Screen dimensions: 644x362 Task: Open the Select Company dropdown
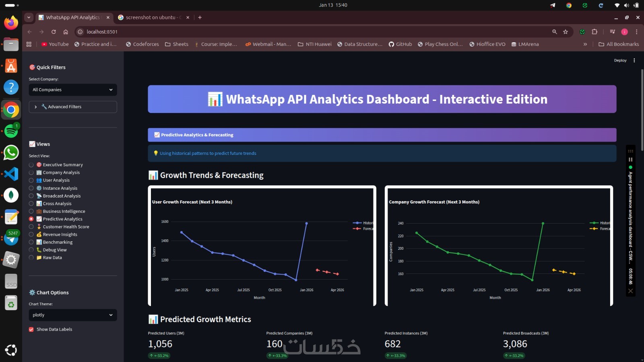pos(73,90)
